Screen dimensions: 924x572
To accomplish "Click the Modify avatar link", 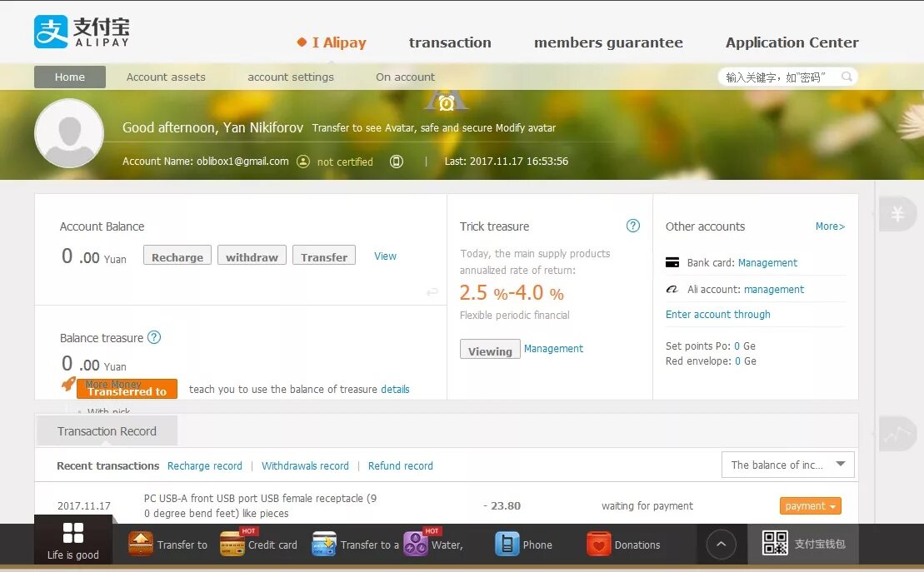I will click(x=526, y=128).
